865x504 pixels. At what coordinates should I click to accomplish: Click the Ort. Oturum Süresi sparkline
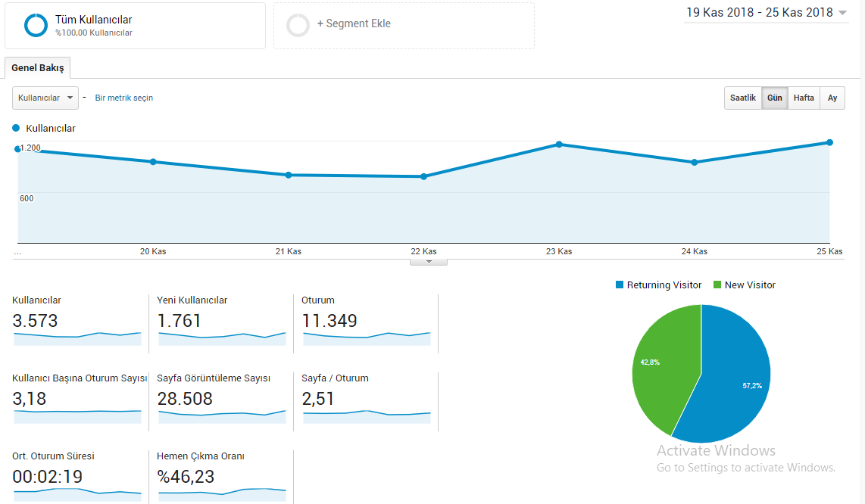click(77, 495)
